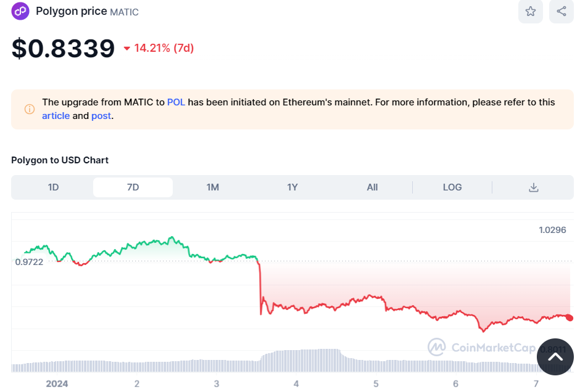Click the 2024 date axis label
The height and width of the screenshot is (392, 580).
tap(57, 384)
